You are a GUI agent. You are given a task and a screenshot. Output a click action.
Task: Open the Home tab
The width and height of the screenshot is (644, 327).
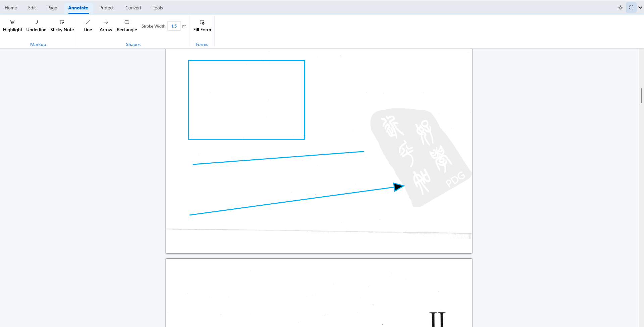pyautogui.click(x=11, y=8)
